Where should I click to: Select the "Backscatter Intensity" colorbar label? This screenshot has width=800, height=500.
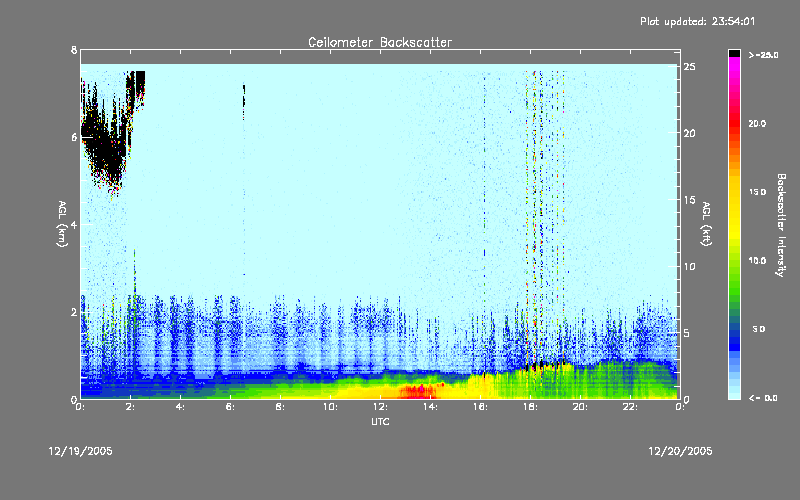click(781, 225)
